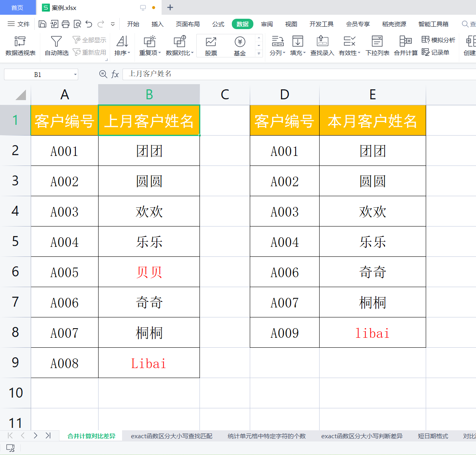
Task: Click 全部显示 show all
Action: 89,40
